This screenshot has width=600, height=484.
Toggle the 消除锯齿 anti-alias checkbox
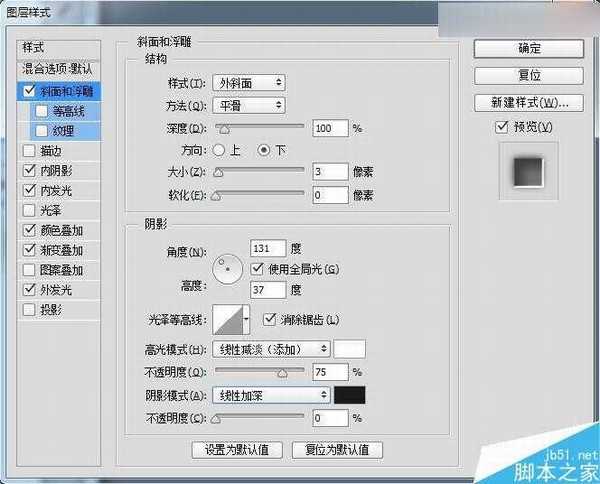[x=269, y=320]
